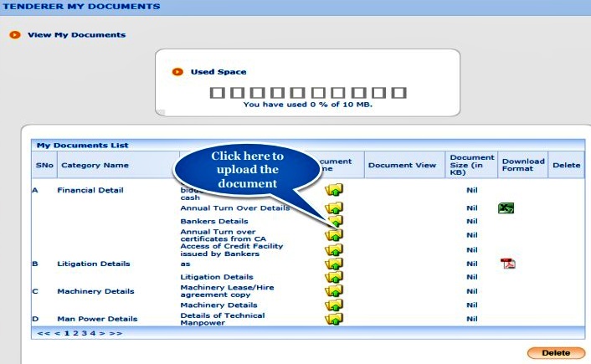Click 'Download Format' column header
The width and height of the screenshot is (591, 364).
click(x=523, y=165)
